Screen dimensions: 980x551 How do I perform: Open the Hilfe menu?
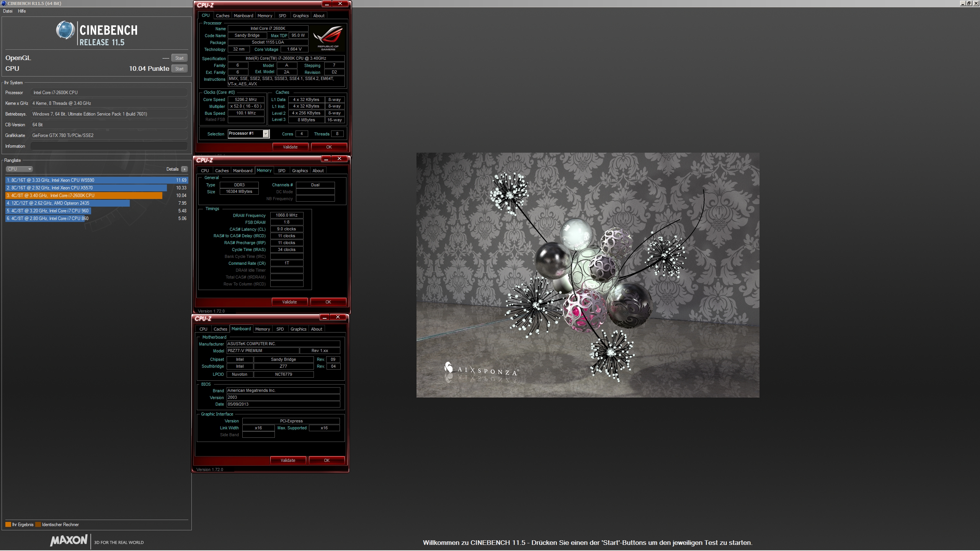coord(22,11)
